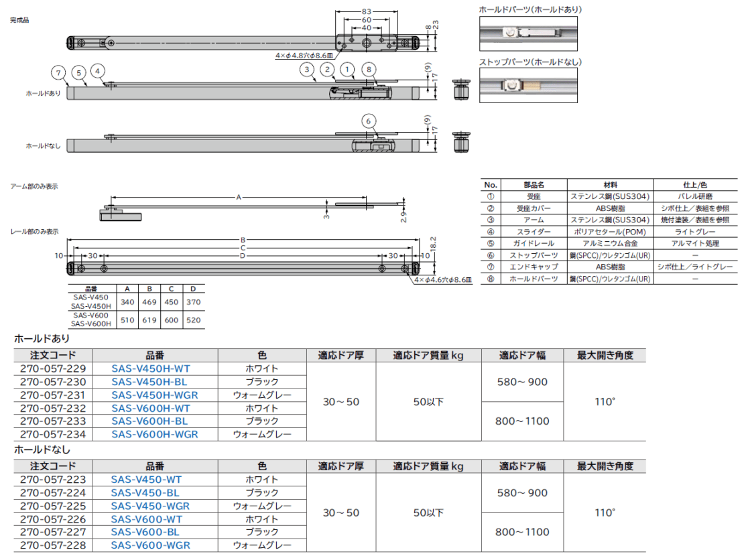
Task: Select order code 270-057-227
Action: 54,533
